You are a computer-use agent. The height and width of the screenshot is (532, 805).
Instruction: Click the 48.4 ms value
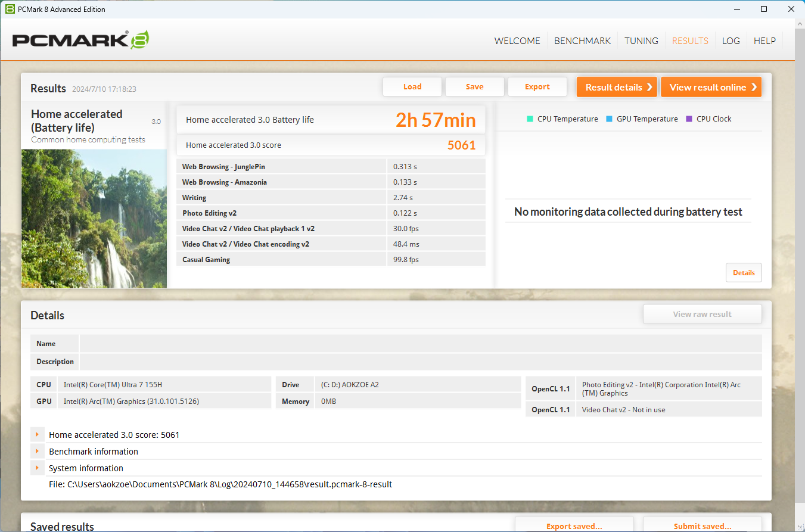point(406,244)
